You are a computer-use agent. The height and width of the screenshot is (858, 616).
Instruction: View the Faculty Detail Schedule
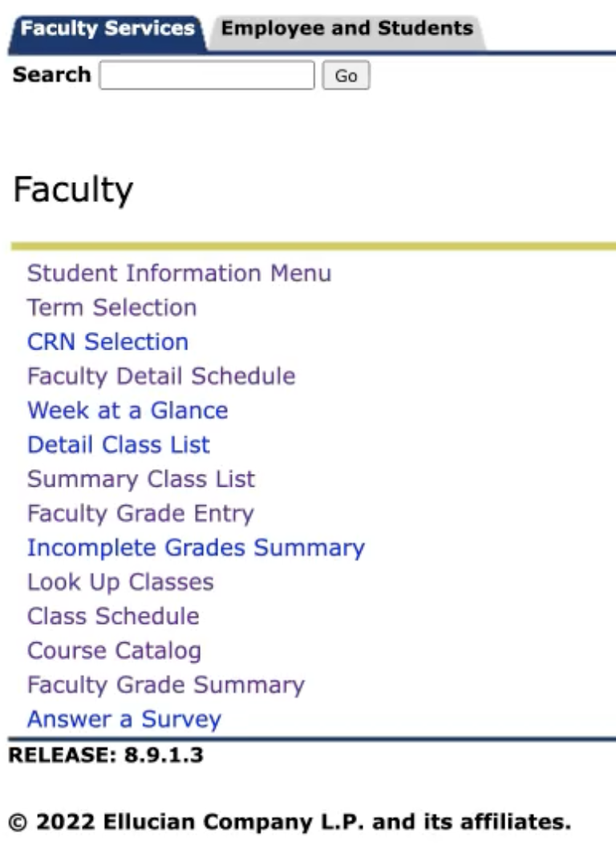click(x=161, y=376)
